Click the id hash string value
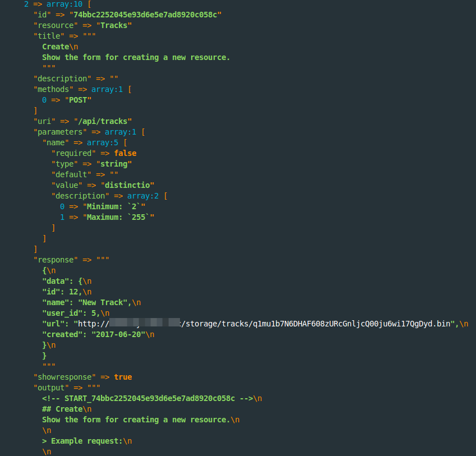This screenshot has width=476, height=456. (145, 15)
